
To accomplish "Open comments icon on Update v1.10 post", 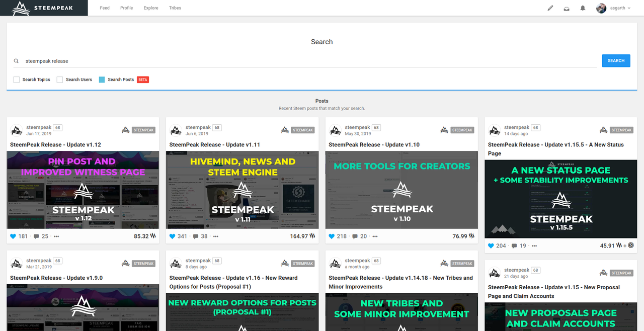I will (355, 236).
